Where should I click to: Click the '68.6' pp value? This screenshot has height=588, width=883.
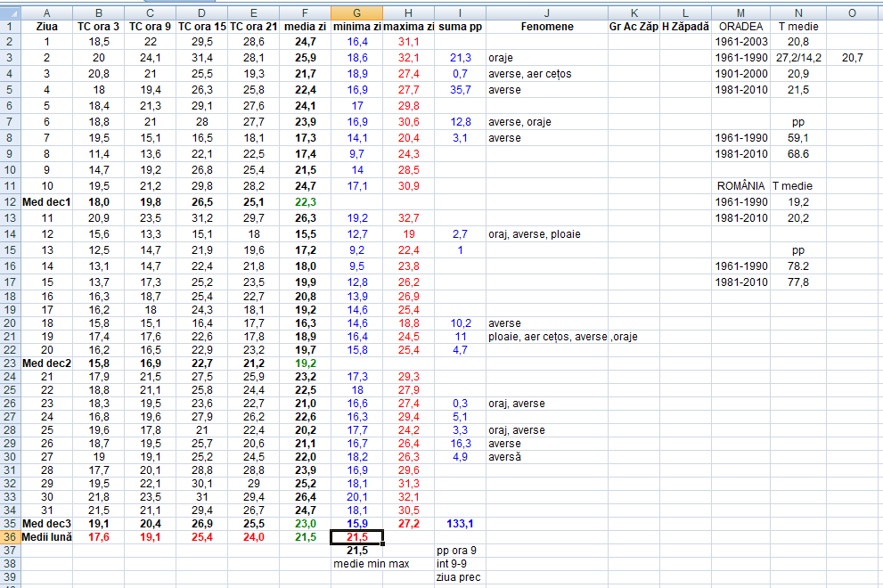pos(798,154)
